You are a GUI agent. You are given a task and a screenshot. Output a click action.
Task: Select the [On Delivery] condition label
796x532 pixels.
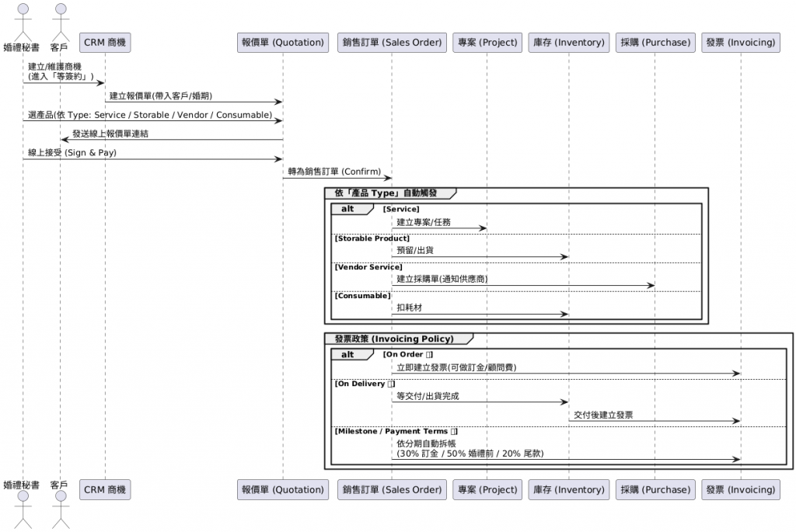click(365, 384)
